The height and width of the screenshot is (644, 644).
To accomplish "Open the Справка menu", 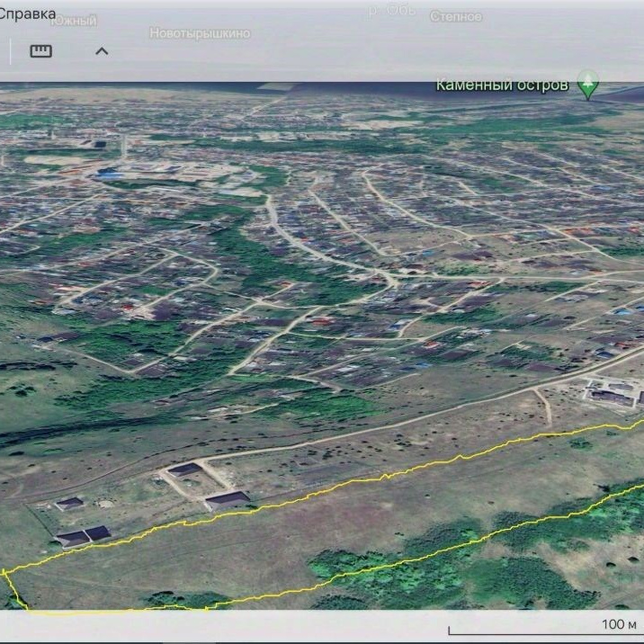I will [x=27, y=15].
